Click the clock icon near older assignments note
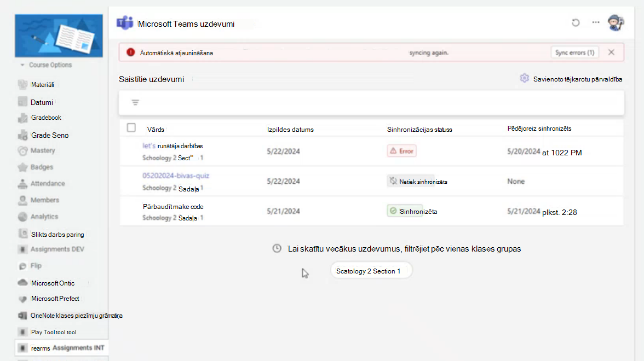 [277, 248]
